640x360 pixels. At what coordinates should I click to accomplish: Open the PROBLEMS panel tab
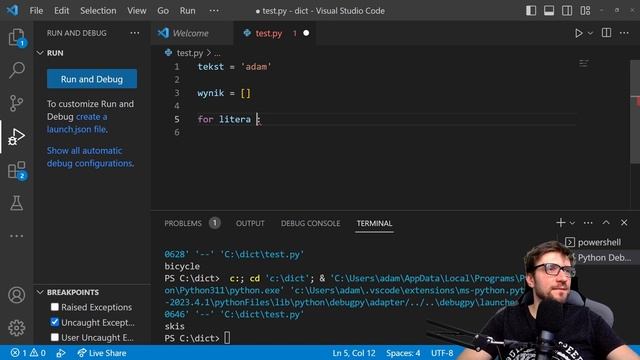(192, 223)
